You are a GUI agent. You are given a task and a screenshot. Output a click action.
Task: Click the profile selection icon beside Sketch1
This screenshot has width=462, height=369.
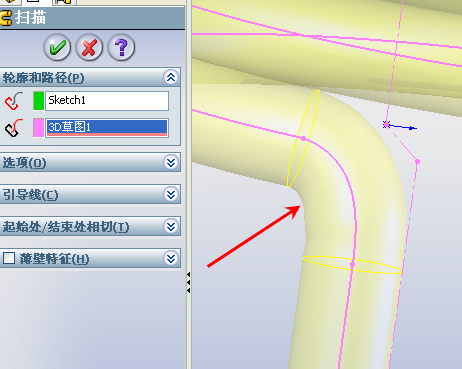click(14, 101)
